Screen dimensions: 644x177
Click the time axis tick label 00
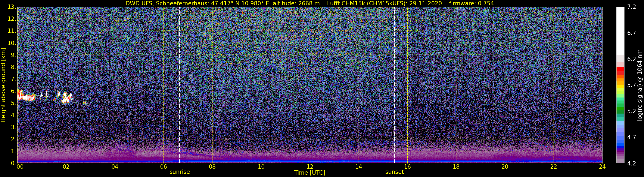tap(20, 167)
